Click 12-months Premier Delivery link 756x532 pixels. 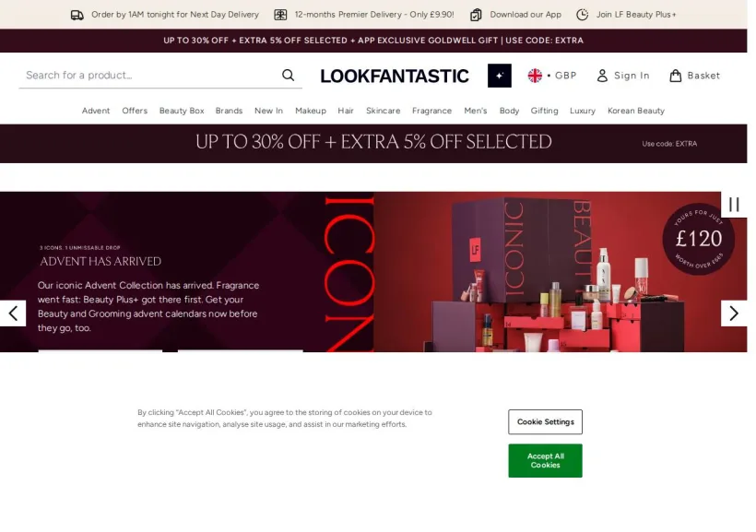tap(364, 15)
